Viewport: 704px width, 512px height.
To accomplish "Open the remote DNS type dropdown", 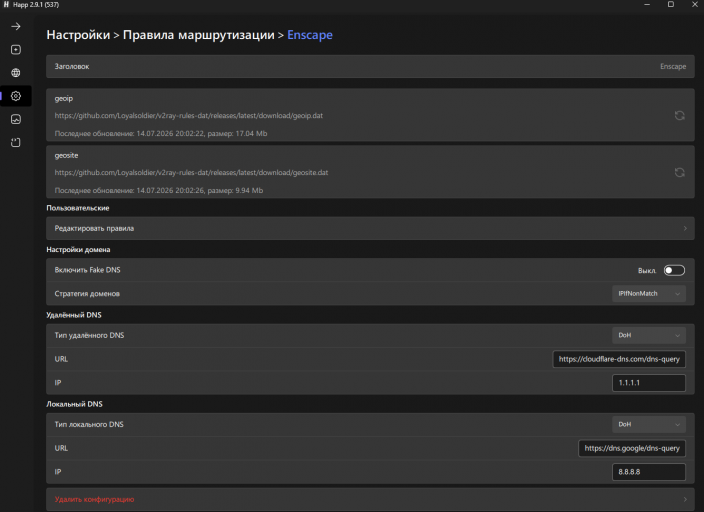I will pos(649,335).
